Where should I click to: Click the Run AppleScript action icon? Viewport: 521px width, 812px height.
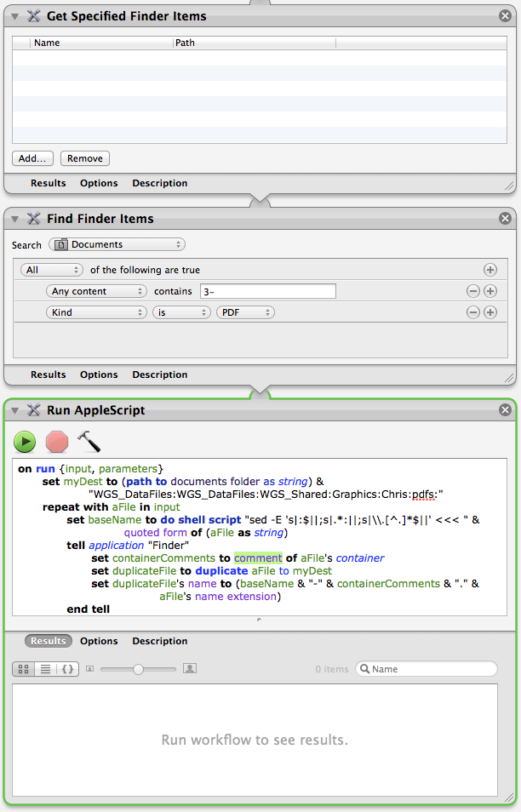coord(34,410)
